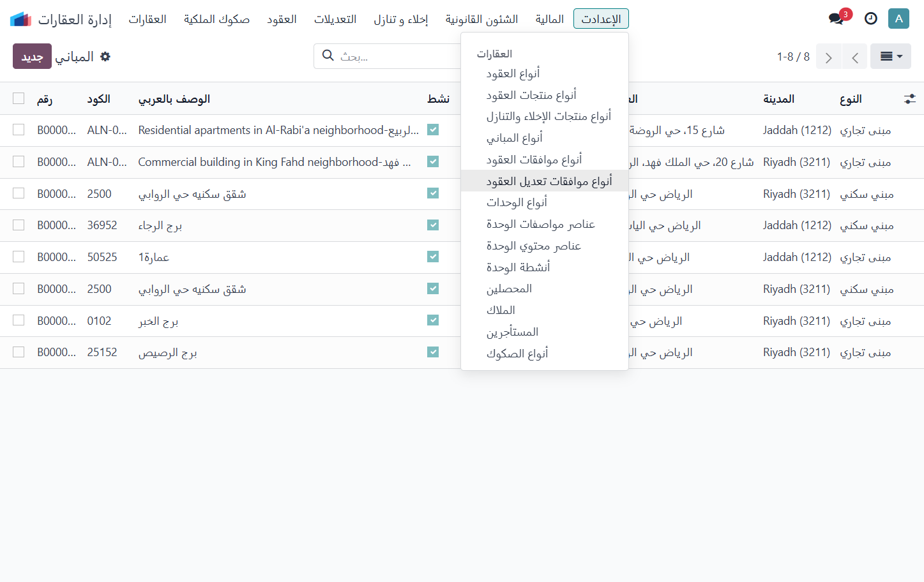Image resolution: width=924 pixels, height=582 pixels.
Task: Select the row checkbox for Commercial building
Action: click(x=19, y=161)
